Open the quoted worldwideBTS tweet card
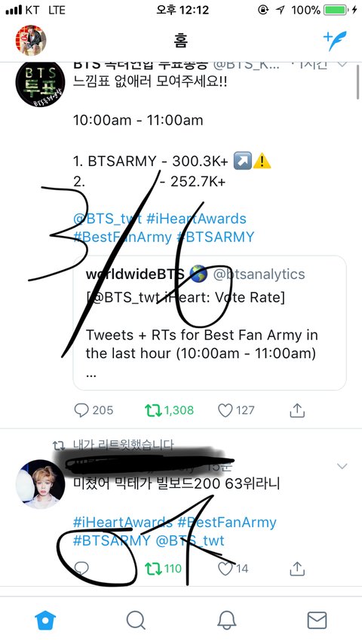362x644 pixels. [x=210, y=323]
